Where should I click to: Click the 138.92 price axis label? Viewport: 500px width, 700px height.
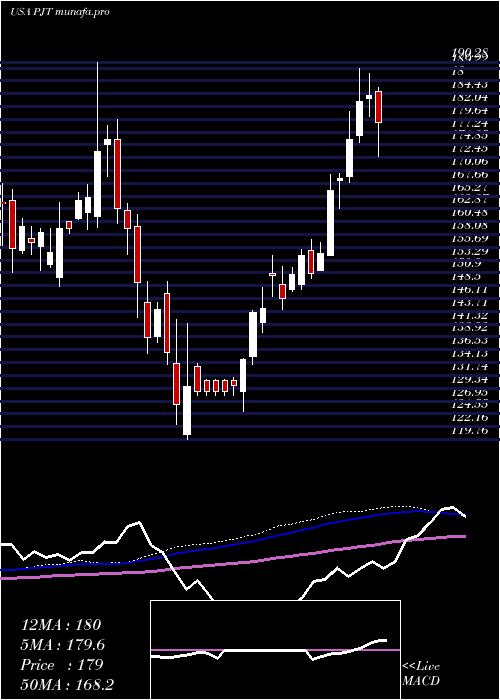(470, 328)
